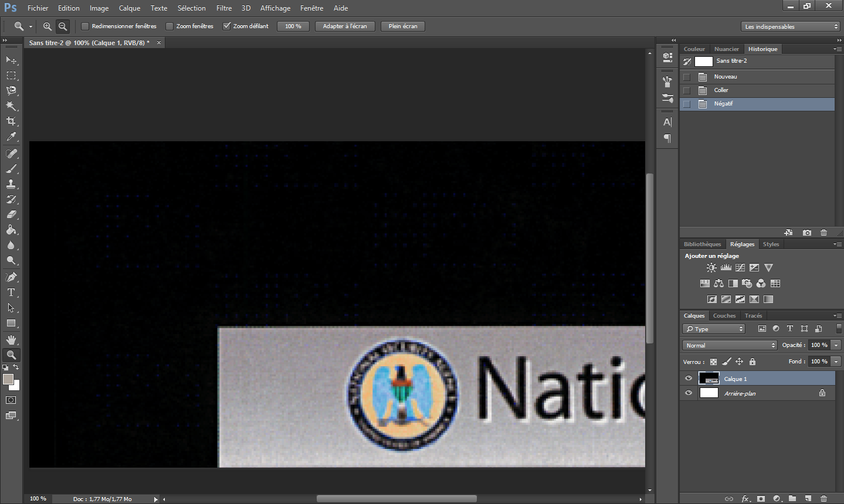Image resolution: width=844 pixels, height=504 pixels.
Task: Set history brush source at Nouveau
Action: pyautogui.click(x=687, y=77)
